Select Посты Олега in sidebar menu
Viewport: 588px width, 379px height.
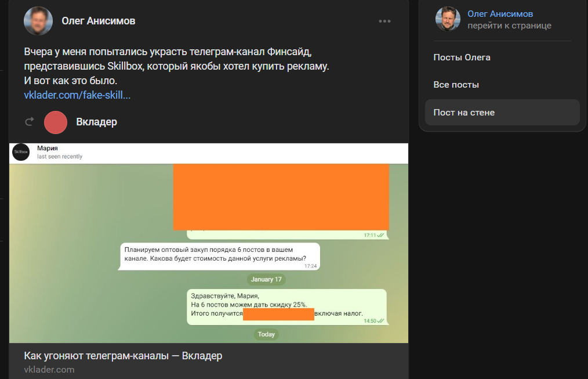(502, 57)
